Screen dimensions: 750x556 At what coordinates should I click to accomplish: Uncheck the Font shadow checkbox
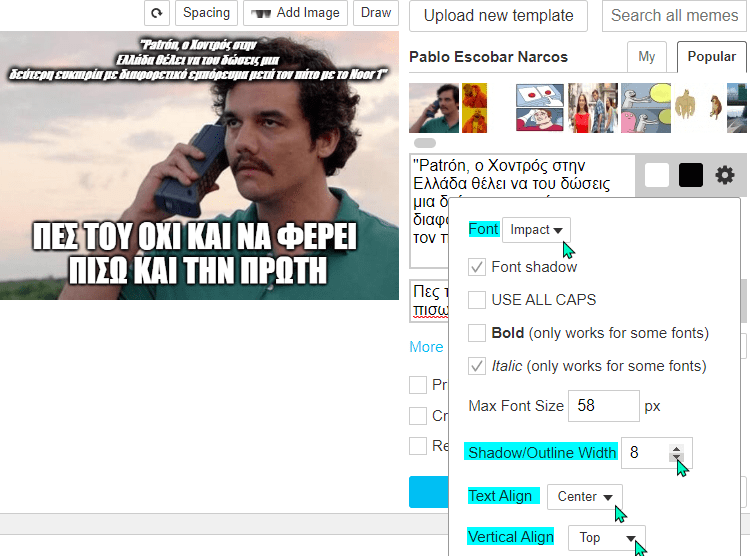(x=477, y=267)
